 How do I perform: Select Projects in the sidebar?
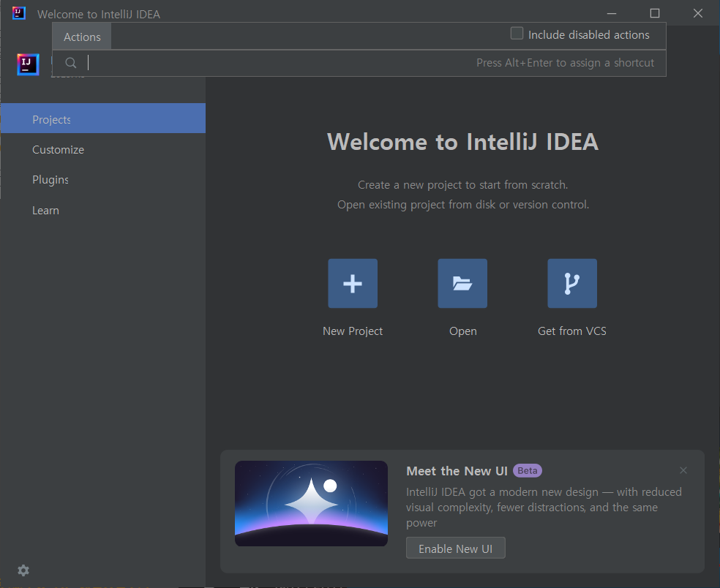pyautogui.click(x=103, y=118)
